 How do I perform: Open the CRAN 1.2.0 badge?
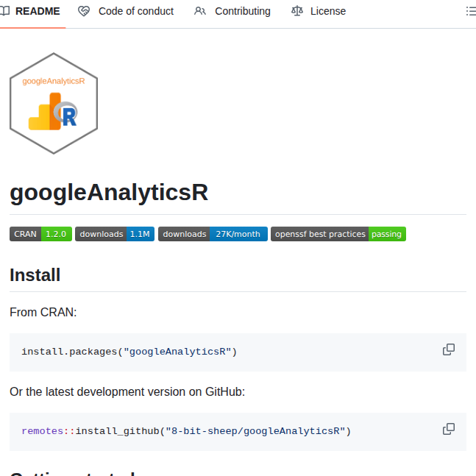click(40, 234)
